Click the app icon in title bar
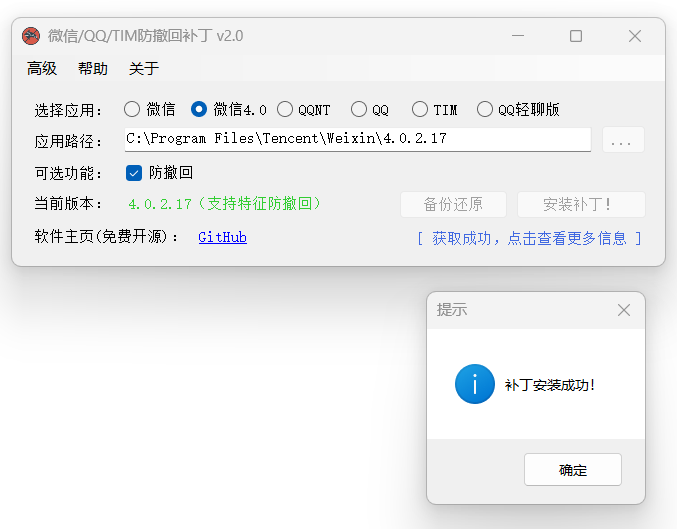The height and width of the screenshot is (529, 677). tap(31, 36)
